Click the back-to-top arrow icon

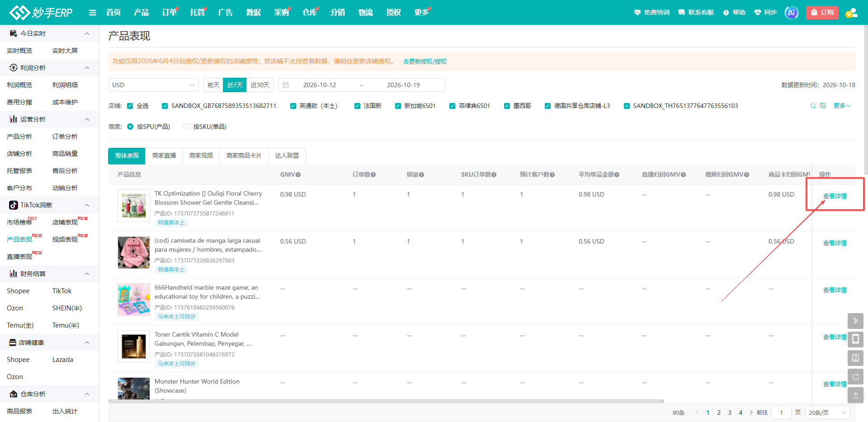(855, 395)
